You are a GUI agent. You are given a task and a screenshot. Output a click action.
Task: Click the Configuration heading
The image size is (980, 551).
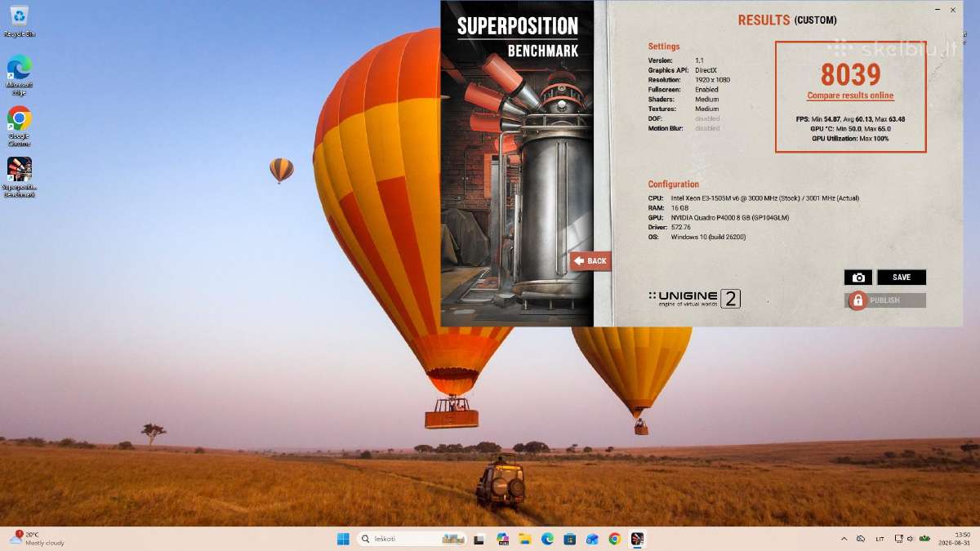point(674,184)
